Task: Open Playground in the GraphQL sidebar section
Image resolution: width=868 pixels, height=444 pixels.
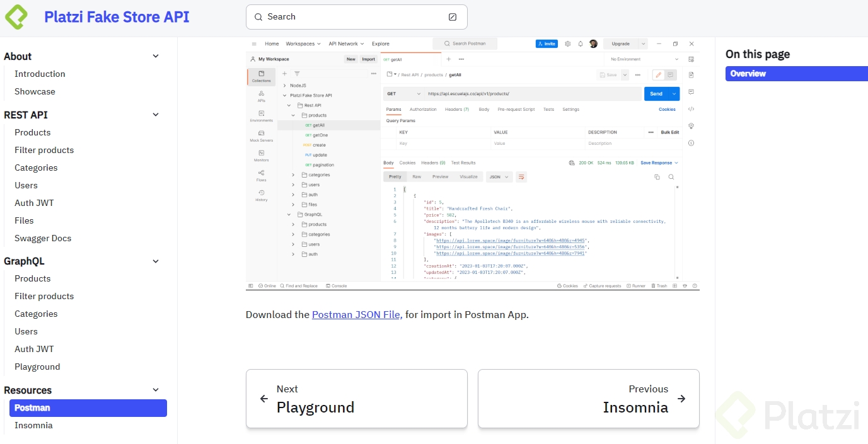Action: [37, 367]
